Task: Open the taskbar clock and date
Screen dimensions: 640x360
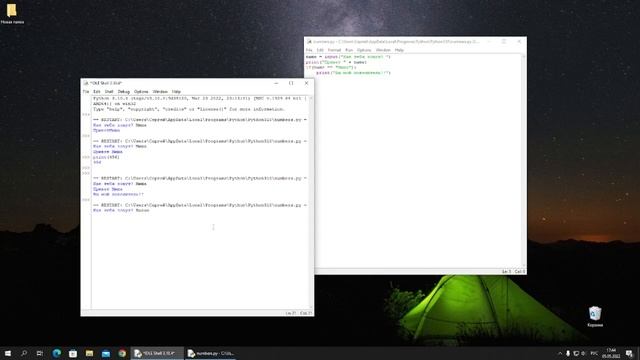Action: coord(611,353)
